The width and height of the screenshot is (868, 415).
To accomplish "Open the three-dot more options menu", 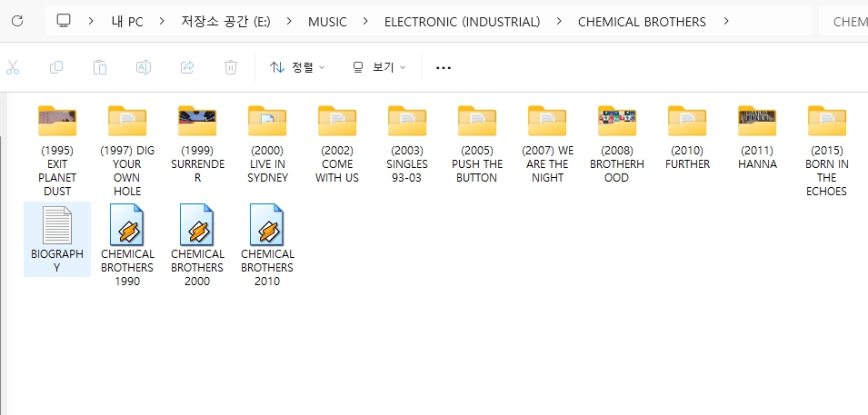I will (444, 67).
